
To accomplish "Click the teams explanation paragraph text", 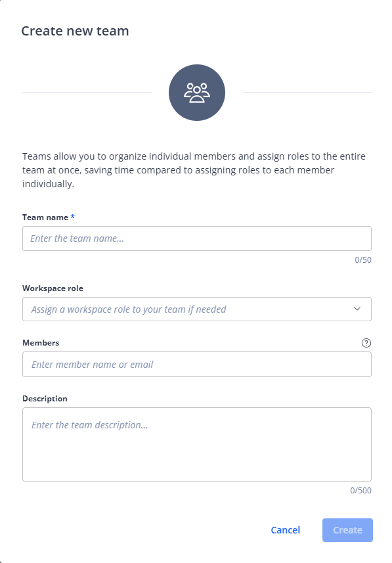I will (194, 170).
